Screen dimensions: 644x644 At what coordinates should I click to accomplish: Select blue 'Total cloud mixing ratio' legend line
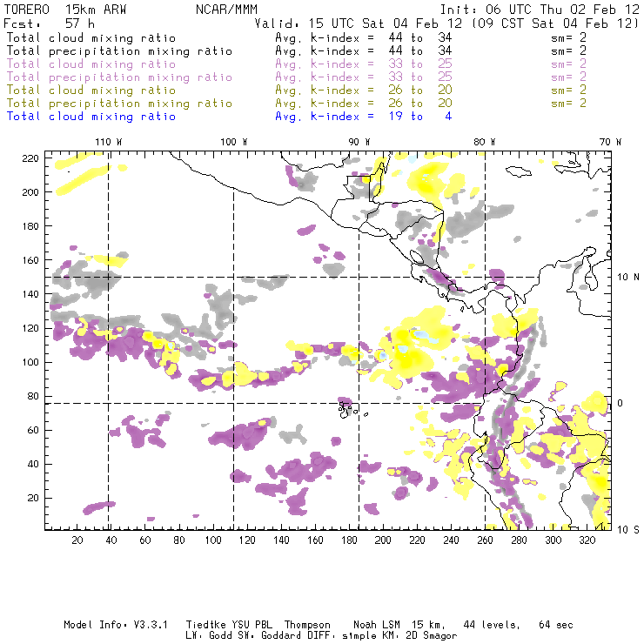point(91,117)
